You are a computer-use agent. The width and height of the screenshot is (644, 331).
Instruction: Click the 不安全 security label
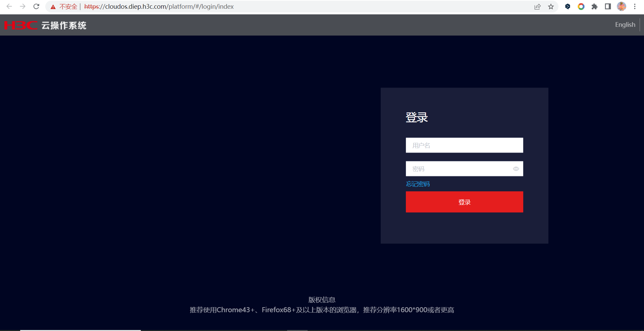68,6
